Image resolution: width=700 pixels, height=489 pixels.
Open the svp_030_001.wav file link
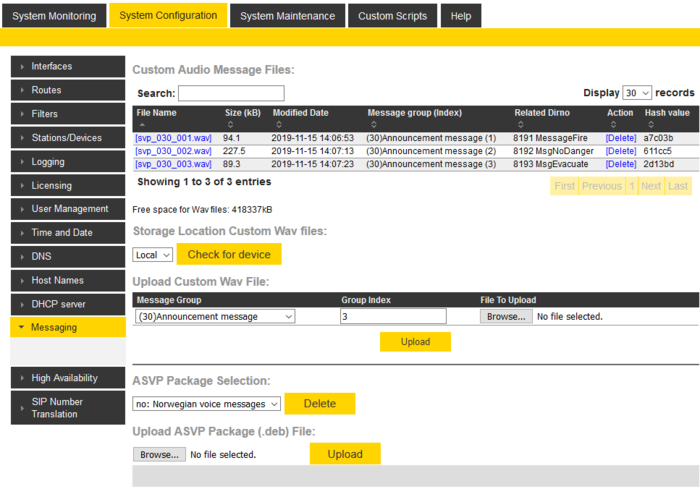tap(173, 138)
